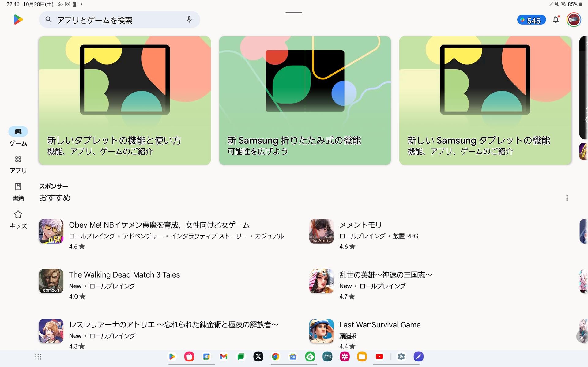Open the app drawer grid in the taskbar
The height and width of the screenshot is (367, 588).
38,357
